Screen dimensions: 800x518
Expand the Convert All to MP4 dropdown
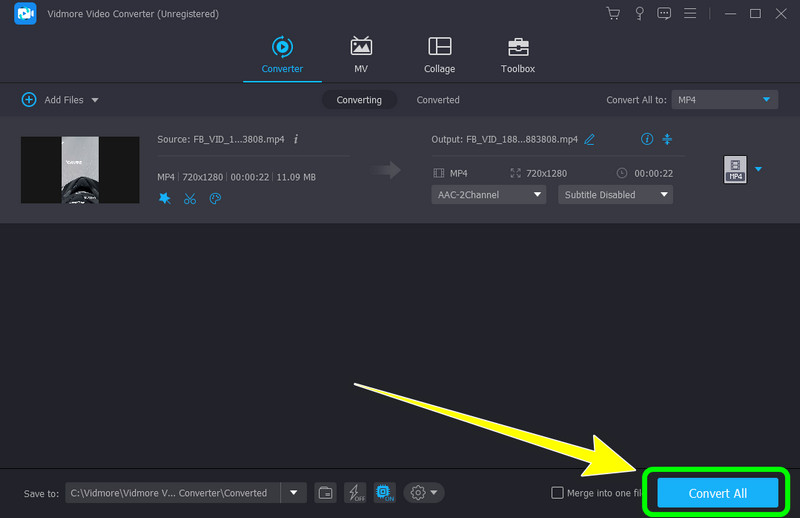[x=724, y=100]
